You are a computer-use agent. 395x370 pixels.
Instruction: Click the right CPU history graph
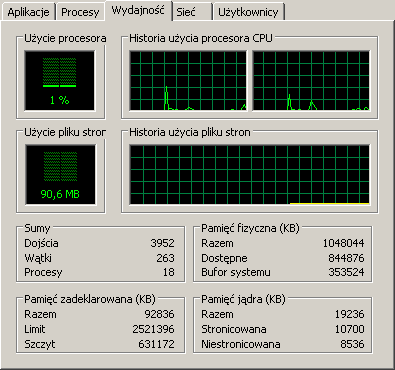point(311,81)
